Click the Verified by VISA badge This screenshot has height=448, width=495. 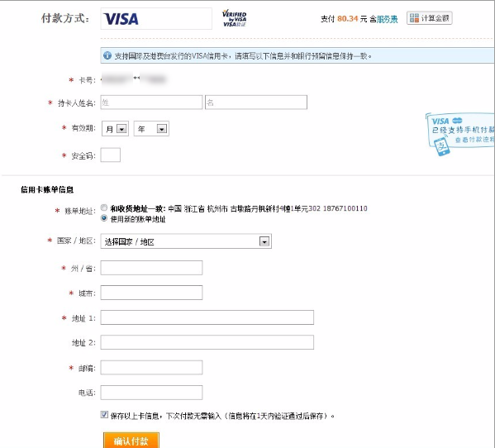point(234,19)
